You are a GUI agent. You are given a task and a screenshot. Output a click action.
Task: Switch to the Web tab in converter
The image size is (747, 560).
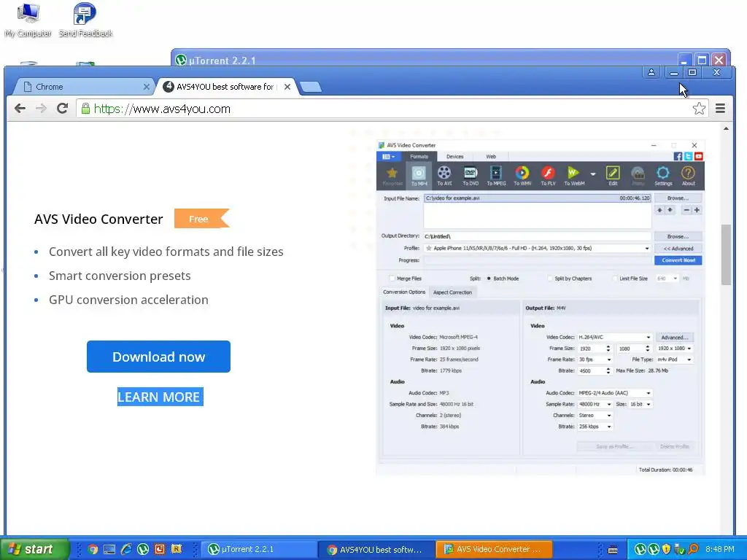coord(491,157)
